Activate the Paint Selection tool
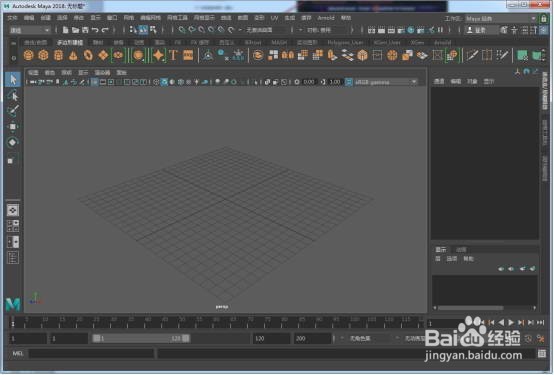This screenshot has height=375, width=554. (x=13, y=111)
